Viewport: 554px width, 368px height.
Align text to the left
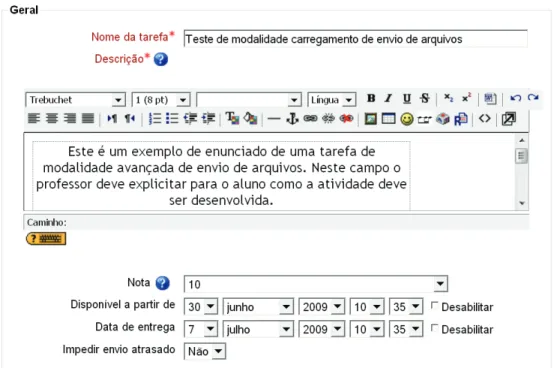[34, 119]
